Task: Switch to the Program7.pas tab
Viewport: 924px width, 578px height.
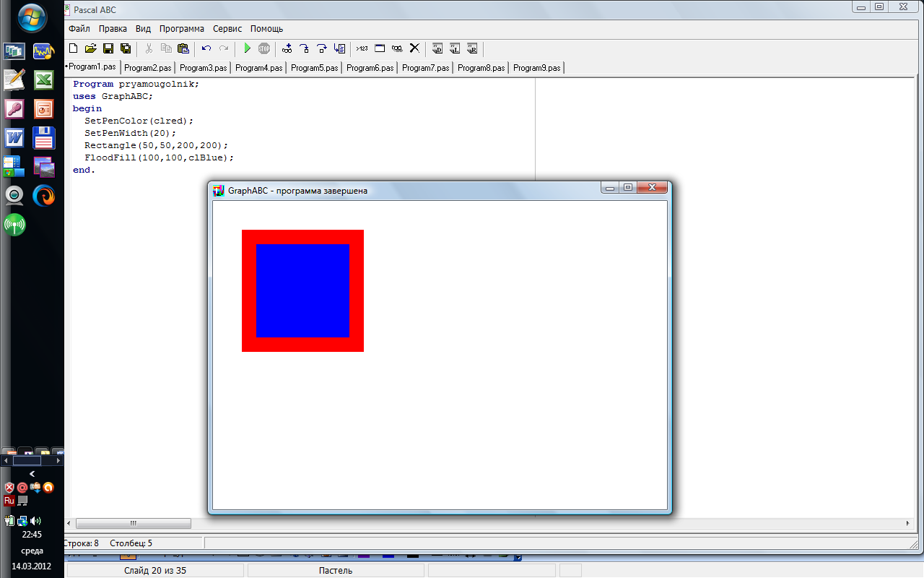Action: point(425,68)
